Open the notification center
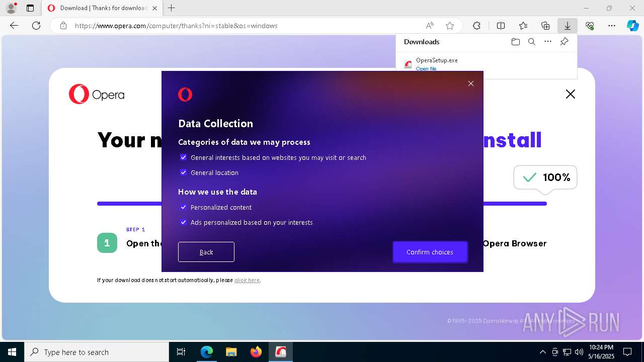Image resolution: width=644 pixels, height=362 pixels. pos(627,352)
